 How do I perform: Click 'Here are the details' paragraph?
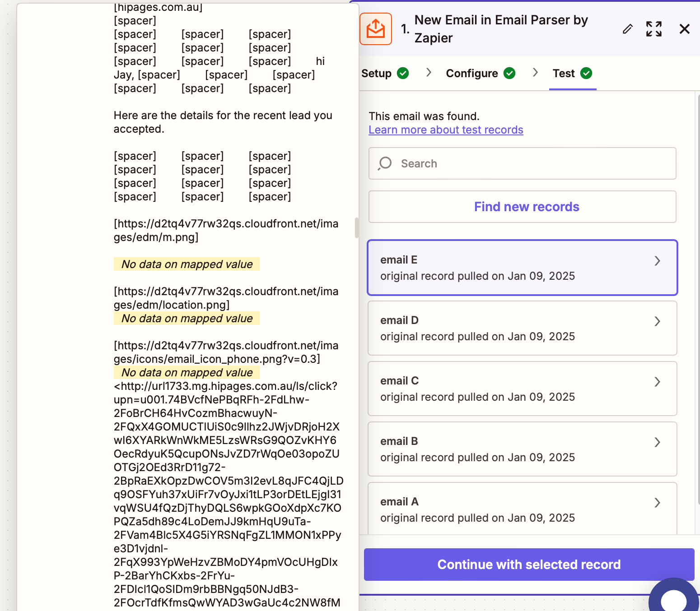click(x=223, y=122)
